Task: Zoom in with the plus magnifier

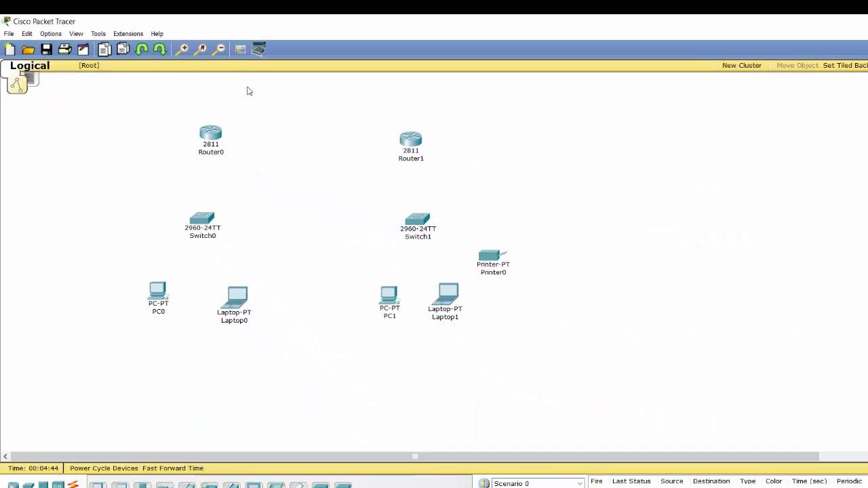Action: [182, 49]
